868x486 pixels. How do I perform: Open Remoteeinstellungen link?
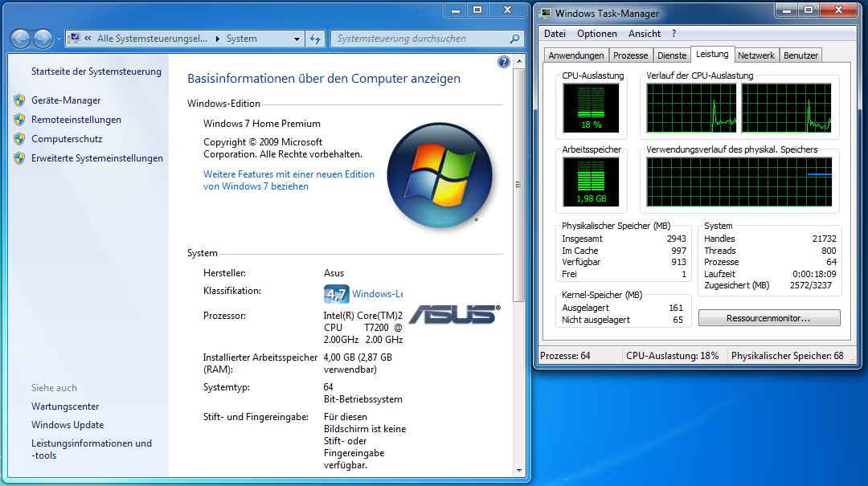(76, 120)
